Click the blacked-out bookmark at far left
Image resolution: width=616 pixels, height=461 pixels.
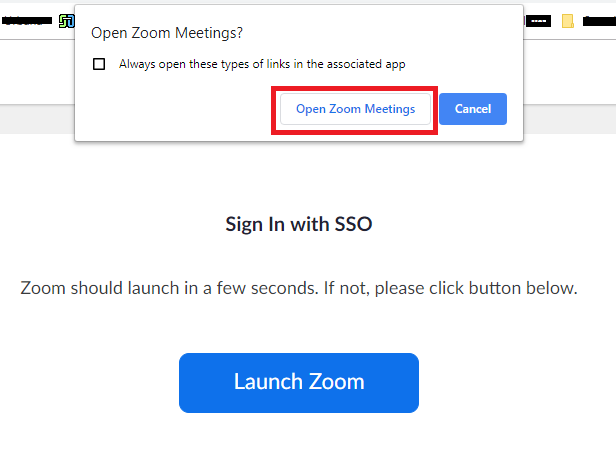click(x=27, y=20)
